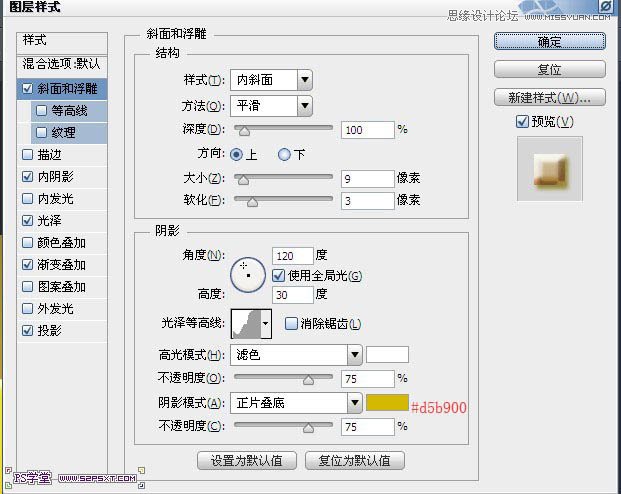The image size is (621, 494).
Task: Click the gloss contour curve thumbnail
Action: pos(246,324)
